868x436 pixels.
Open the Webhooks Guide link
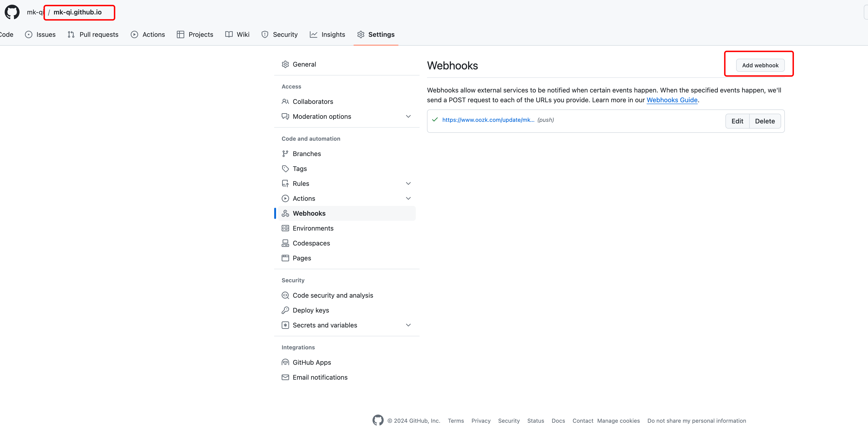tap(672, 100)
